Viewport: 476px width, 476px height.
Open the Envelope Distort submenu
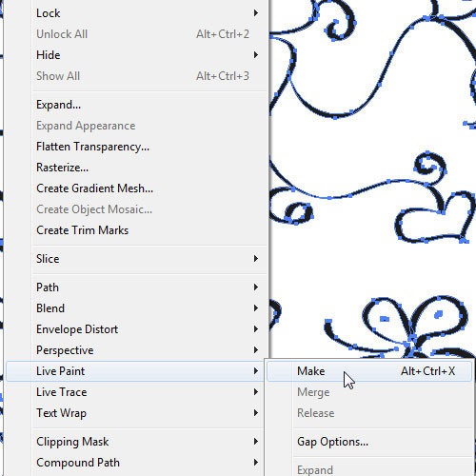tap(149, 329)
